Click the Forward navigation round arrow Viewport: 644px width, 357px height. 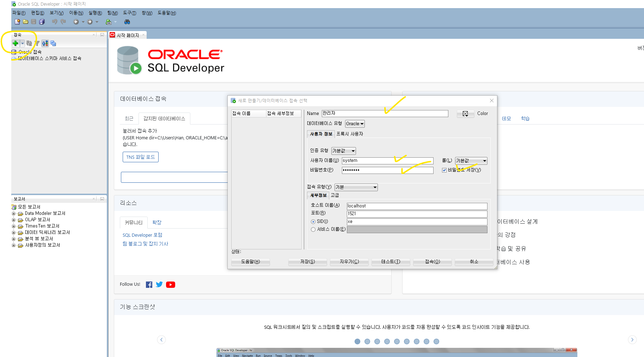pyautogui.click(x=90, y=22)
